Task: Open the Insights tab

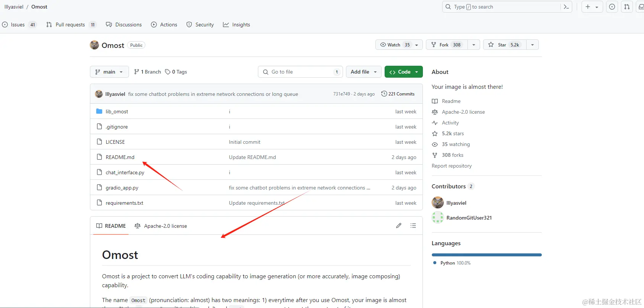Action: click(236, 25)
